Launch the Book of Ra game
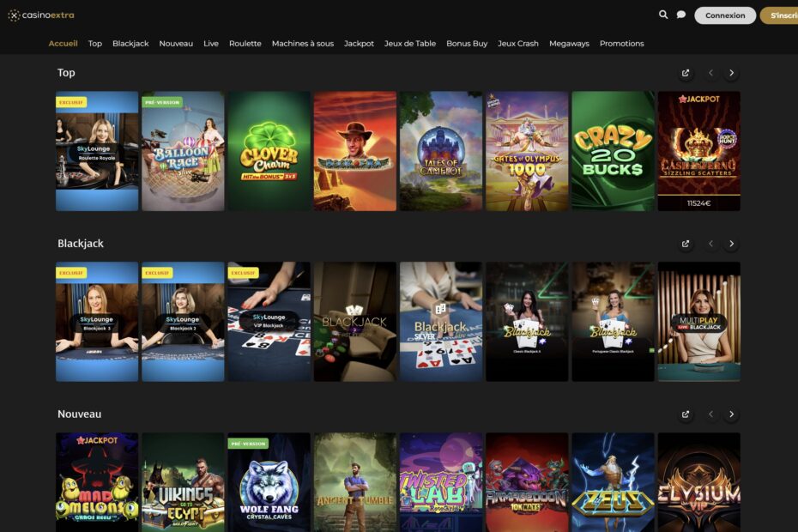Viewport: 798px width, 532px height. [x=354, y=151]
